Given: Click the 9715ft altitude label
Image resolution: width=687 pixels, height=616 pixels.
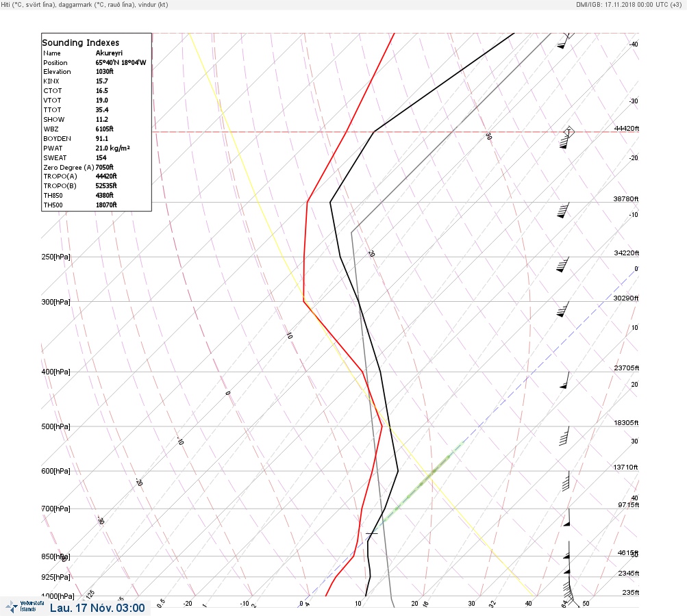Looking at the screenshot, I should coord(628,505).
